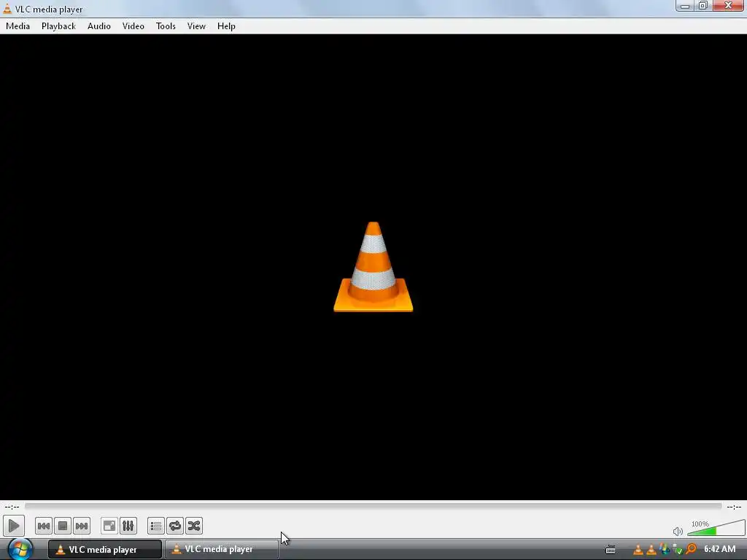Viewport: 747px width, 560px height.
Task: Open the Media menu
Action: [x=18, y=26]
